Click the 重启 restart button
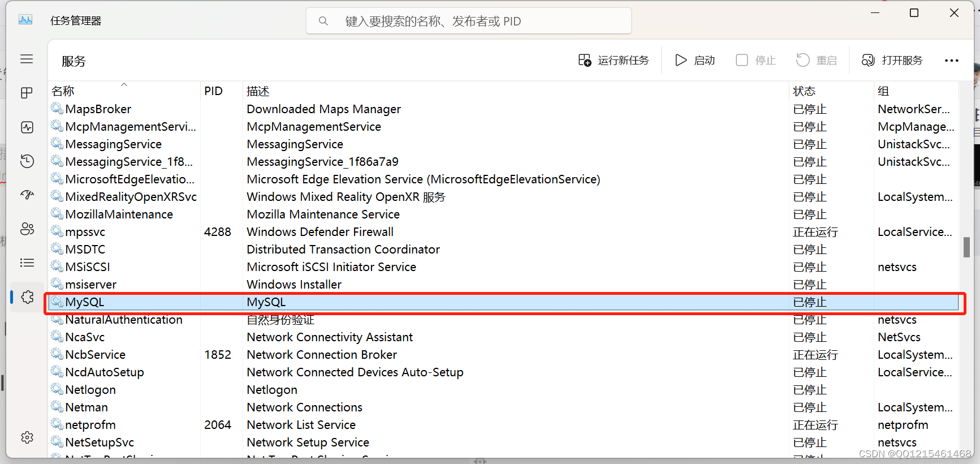 pos(817,60)
